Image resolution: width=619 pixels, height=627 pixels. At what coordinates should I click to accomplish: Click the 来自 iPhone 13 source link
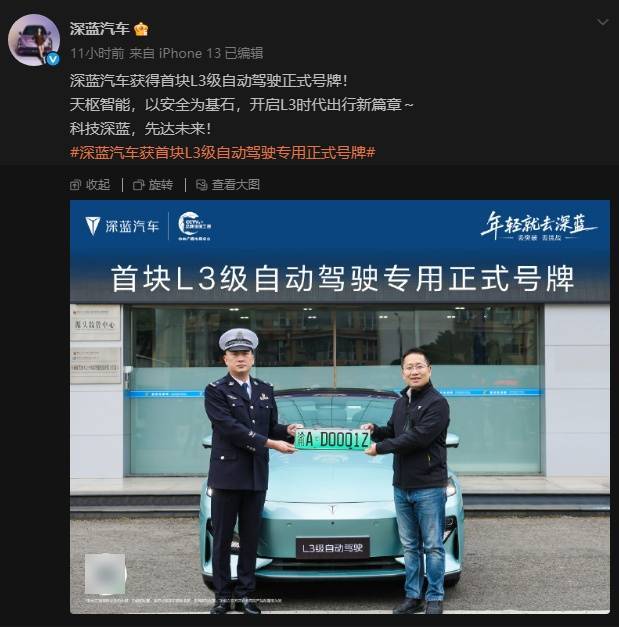[x=175, y=53]
